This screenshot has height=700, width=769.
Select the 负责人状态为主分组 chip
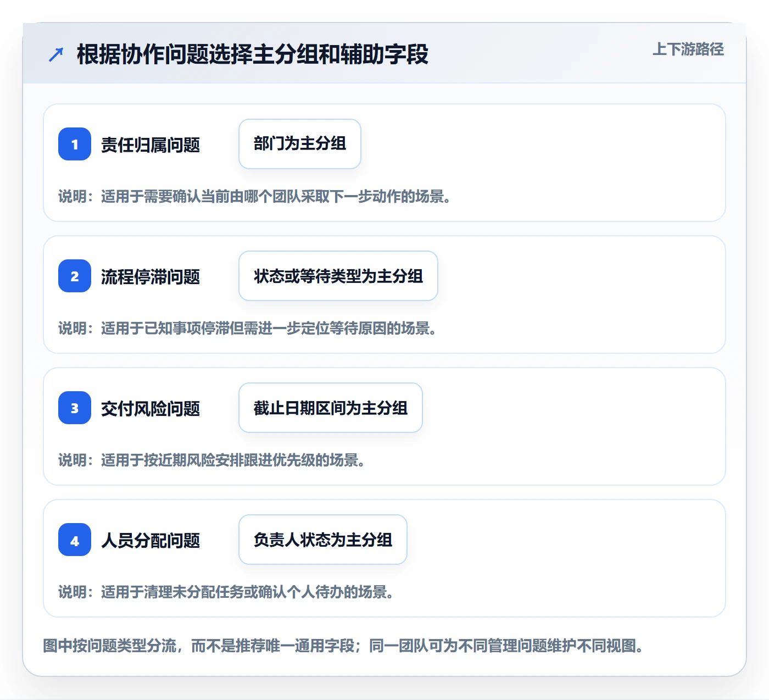tap(323, 540)
